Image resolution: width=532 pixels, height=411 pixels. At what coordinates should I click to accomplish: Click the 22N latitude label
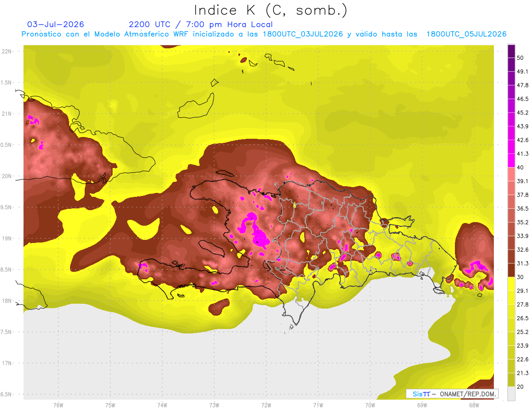point(7,51)
